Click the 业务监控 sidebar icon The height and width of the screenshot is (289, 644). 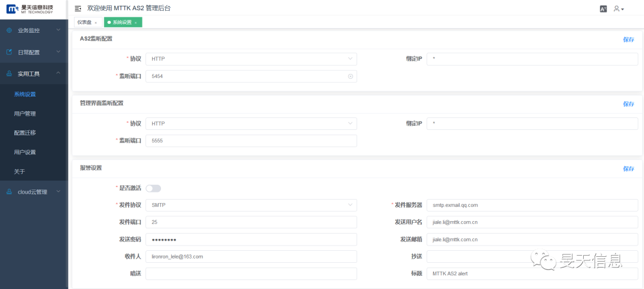pos(10,30)
